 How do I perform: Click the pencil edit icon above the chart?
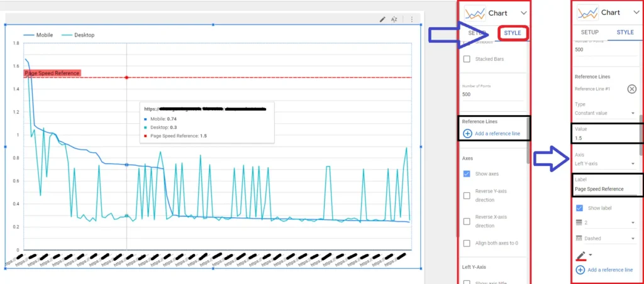point(382,19)
